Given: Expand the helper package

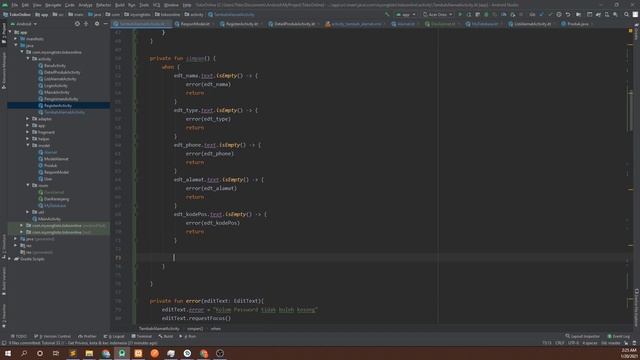Looking at the screenshot, I should tap(28, 139).
